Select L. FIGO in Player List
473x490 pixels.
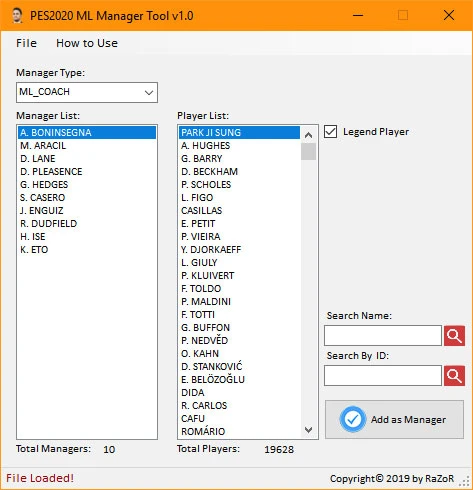click(x=240, y=197)
